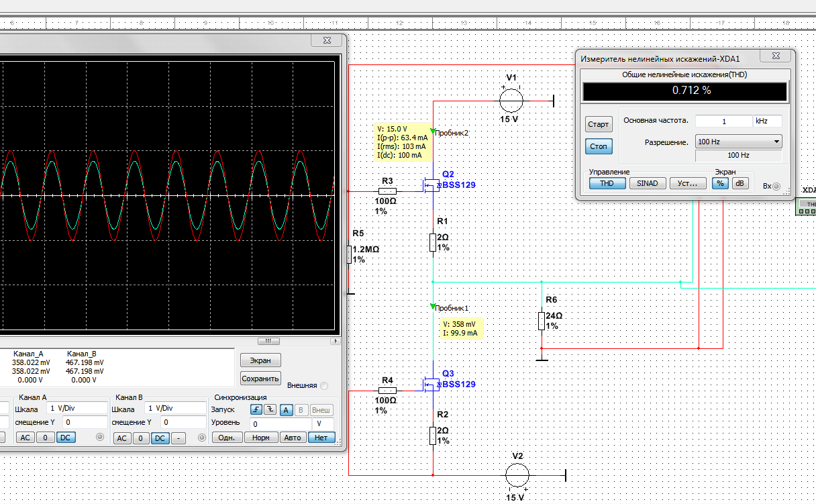The width and height of the screenshot is (816, 504).
Task: Set trigger mode to Авто
Action: tap(293, 438)
